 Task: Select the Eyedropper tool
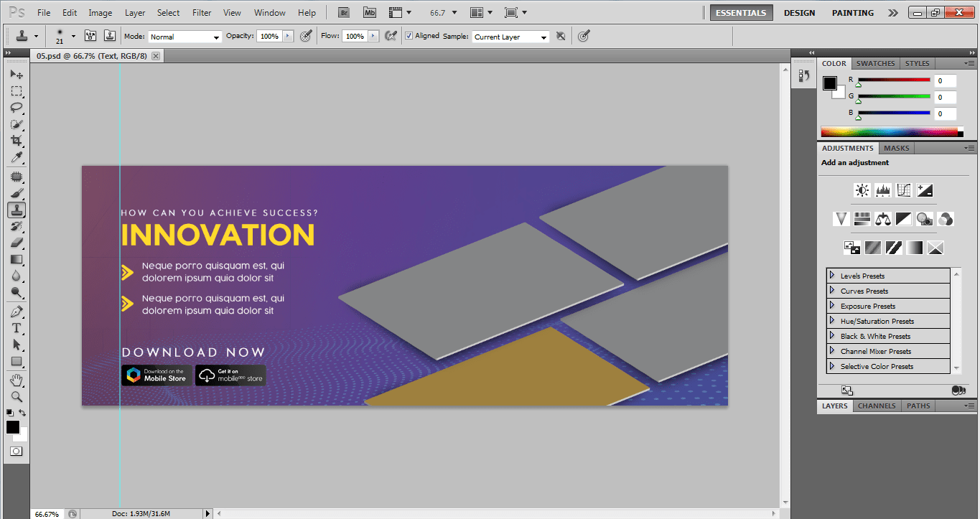[16, 158]
